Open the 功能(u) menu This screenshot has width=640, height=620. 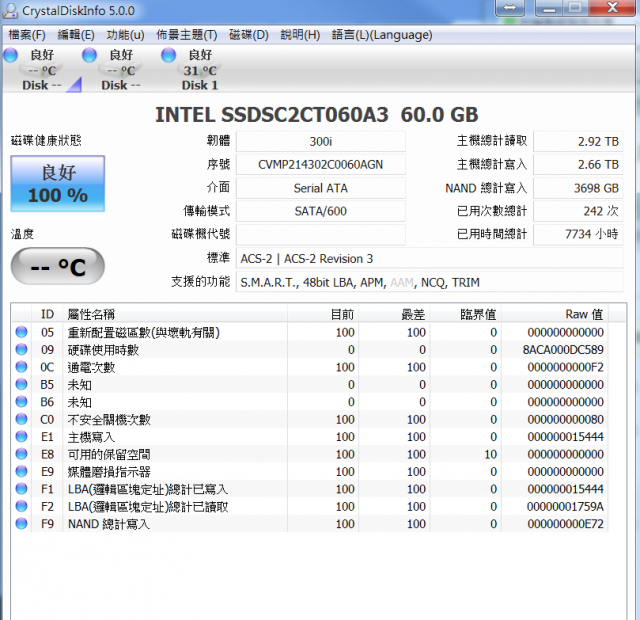125,35
